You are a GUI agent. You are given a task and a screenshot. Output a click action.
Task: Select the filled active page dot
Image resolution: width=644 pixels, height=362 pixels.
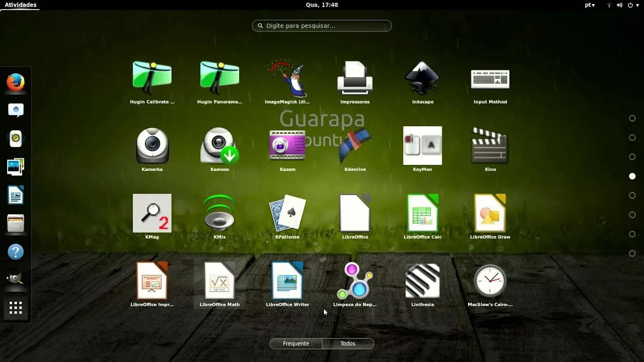(632, 176)
